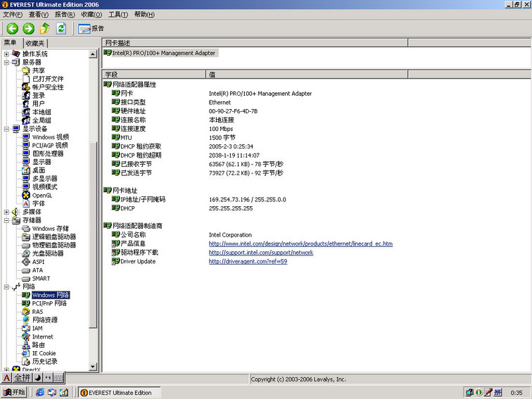Collapse the 网络 tree node
This screenshot has width=532, height=399.
pos(6,287)
